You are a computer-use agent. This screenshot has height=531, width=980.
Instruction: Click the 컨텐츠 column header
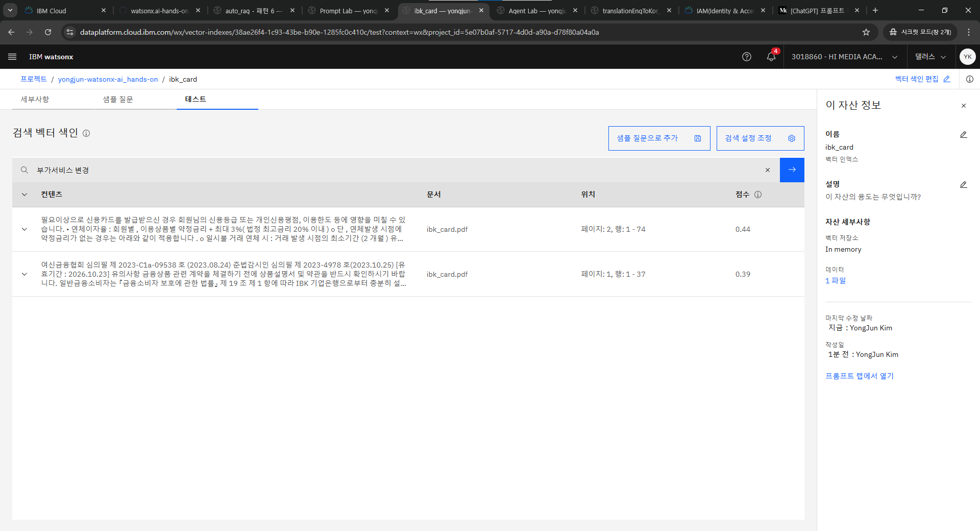tap(52, 195)
